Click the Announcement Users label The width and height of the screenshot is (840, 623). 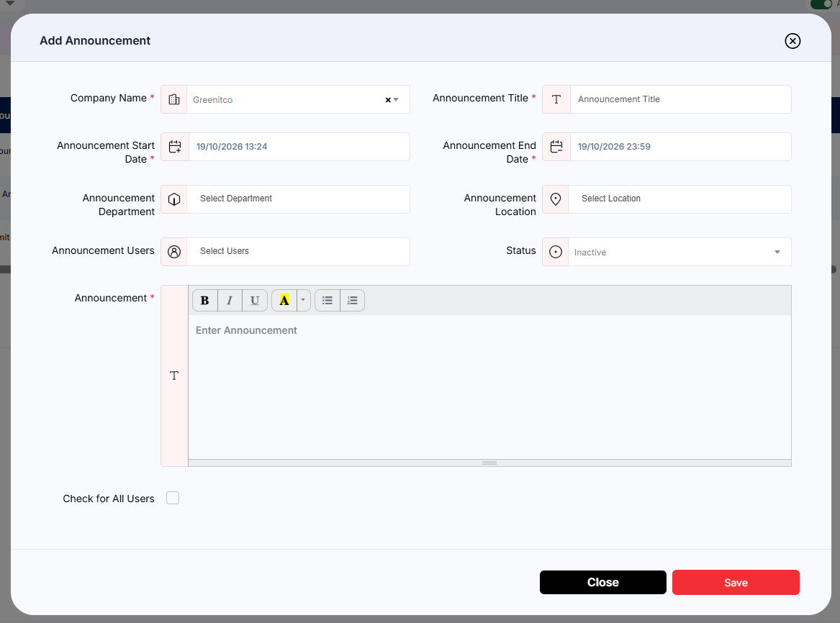pos(103,250)
